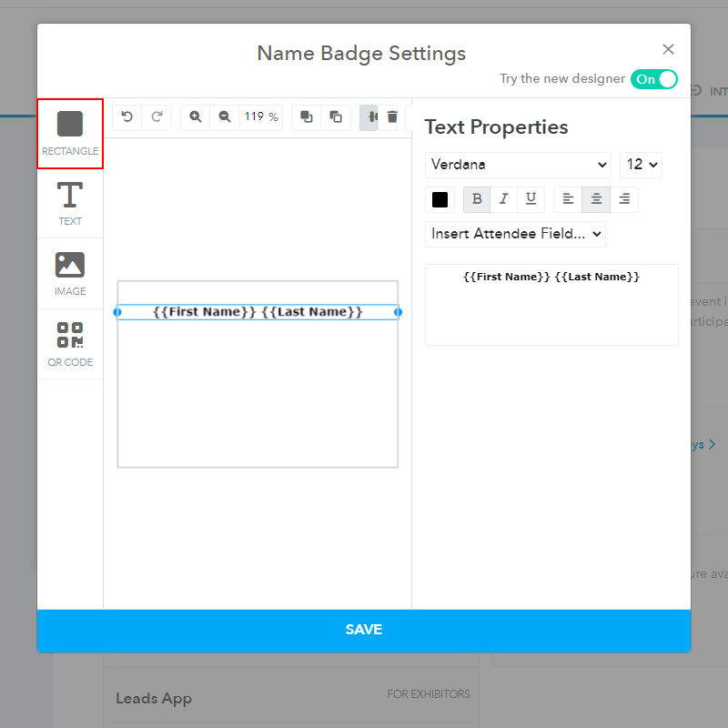Open the font size 12 dropdown
Viewport: 728px width, 728px height.
641,165
